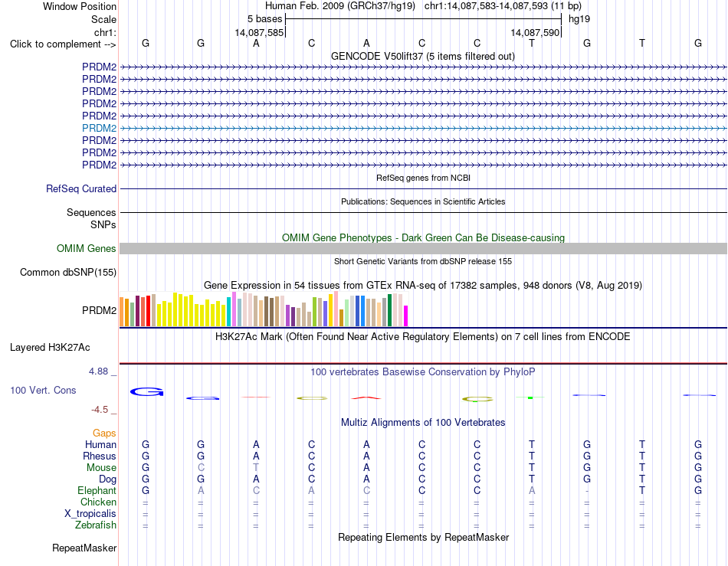Select the light blue highlighted PRDM2 transcript label
The height and width of the screenshot is (566, 728).
click(x=100, y=128)
